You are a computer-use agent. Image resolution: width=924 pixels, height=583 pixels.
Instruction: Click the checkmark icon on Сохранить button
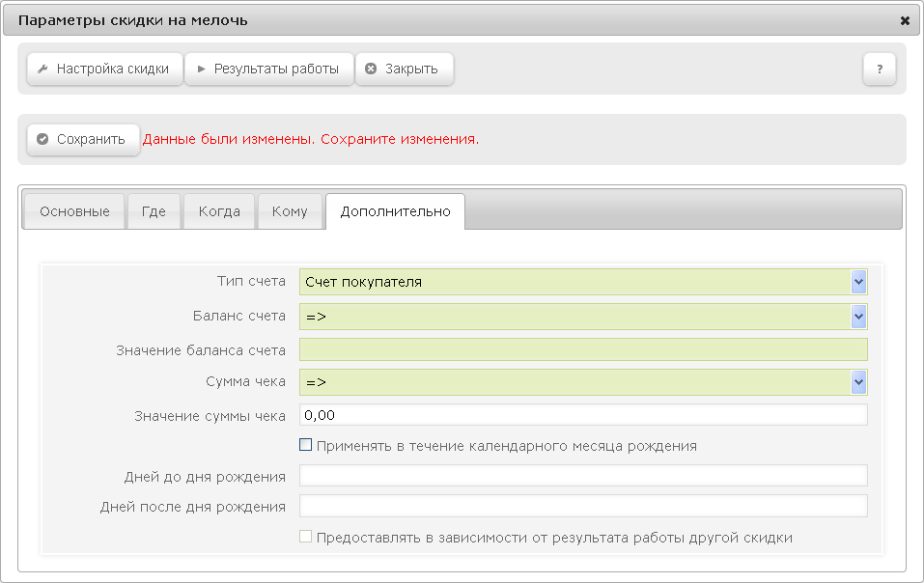42,139
